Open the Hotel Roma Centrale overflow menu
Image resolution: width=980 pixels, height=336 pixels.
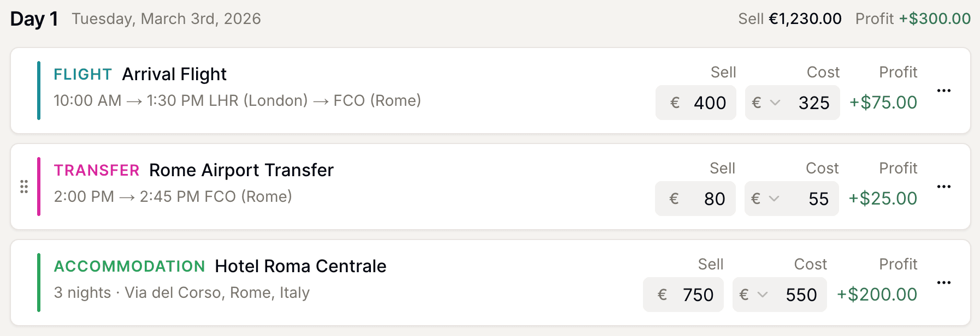pyautogui.click(x=944, y=282)
